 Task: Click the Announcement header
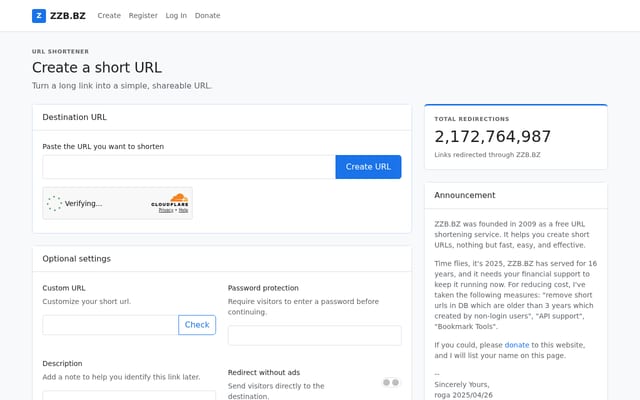point(464,195)
